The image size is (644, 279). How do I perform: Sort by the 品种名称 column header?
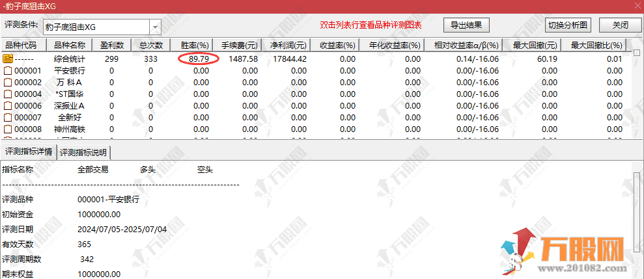pyautogui.click(x=70, y=45)
